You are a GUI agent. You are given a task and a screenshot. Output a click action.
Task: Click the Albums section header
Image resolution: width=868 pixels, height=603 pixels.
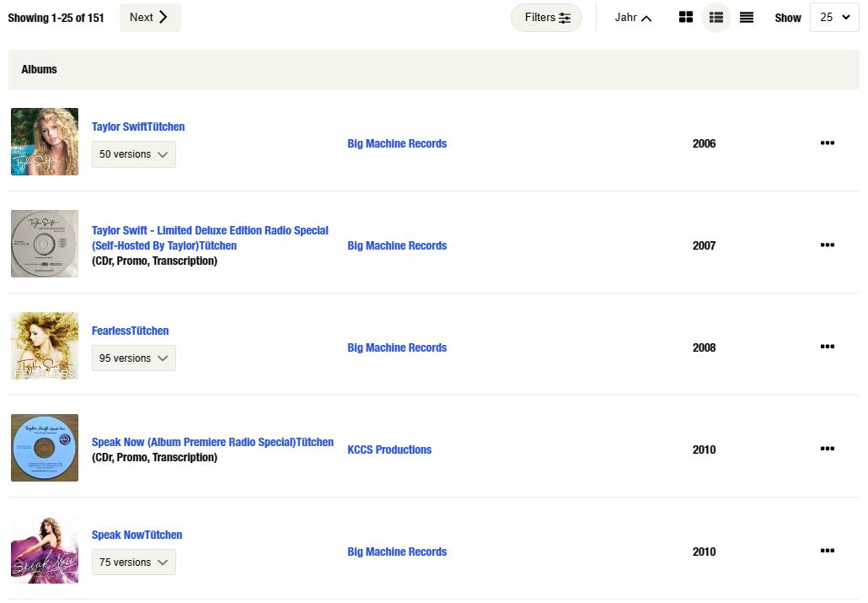[39, 69]
